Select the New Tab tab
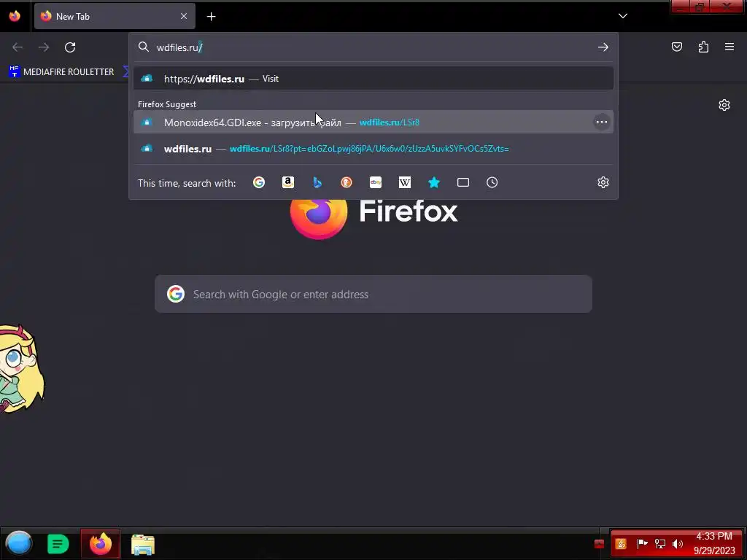 115,16
